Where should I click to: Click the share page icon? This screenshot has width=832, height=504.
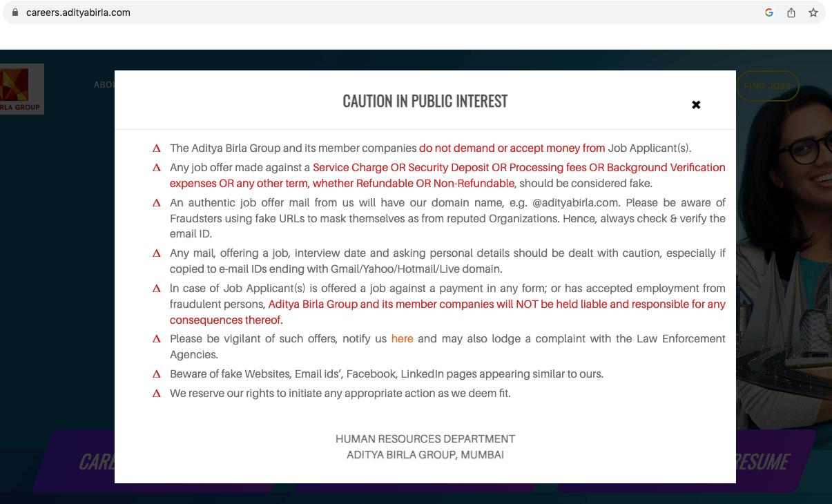point(791,12)
